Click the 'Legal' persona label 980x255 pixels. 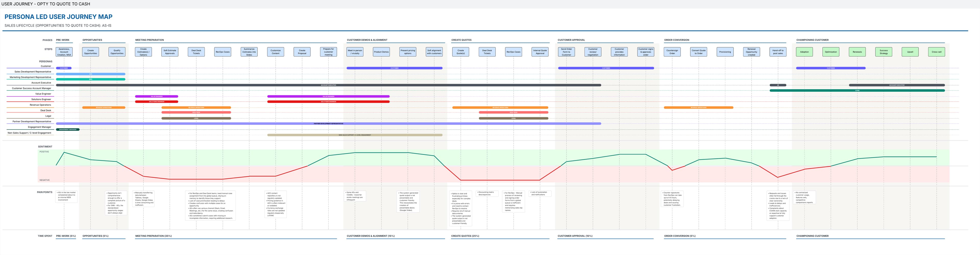(x=48, y=116)
